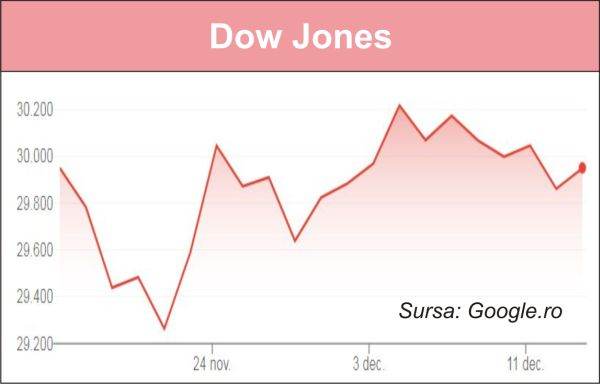This screenshot has width=600, height=384.
Task: Click the highest peak of the line
Action: pos(399,105)
